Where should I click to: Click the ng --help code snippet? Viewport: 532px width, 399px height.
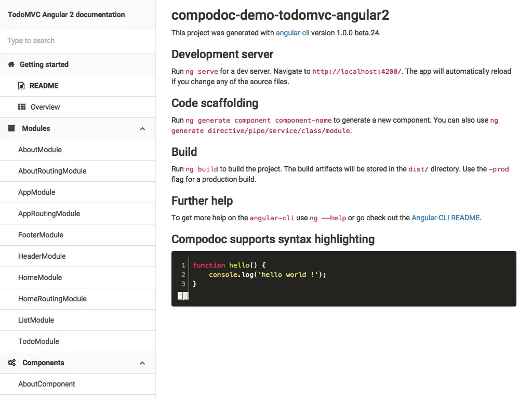[x=328, y=218]
